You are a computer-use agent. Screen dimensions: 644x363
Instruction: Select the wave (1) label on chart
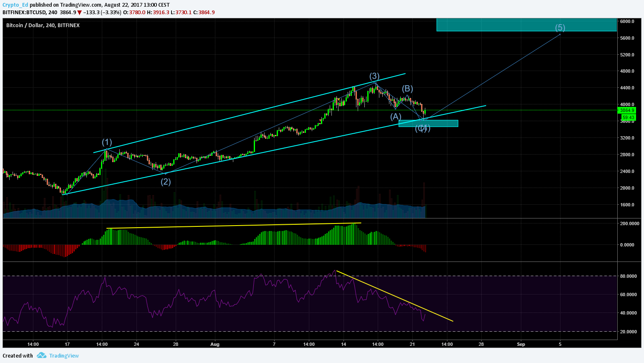[107, 142]
